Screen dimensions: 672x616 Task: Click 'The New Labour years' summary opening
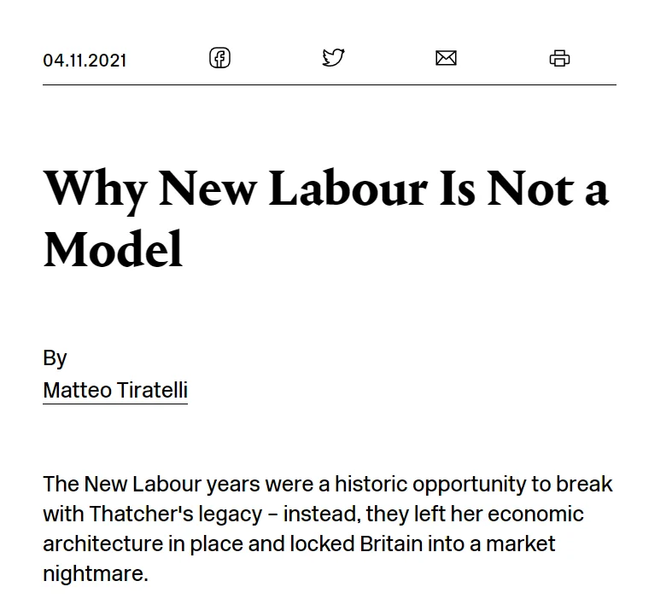[151, 485]
